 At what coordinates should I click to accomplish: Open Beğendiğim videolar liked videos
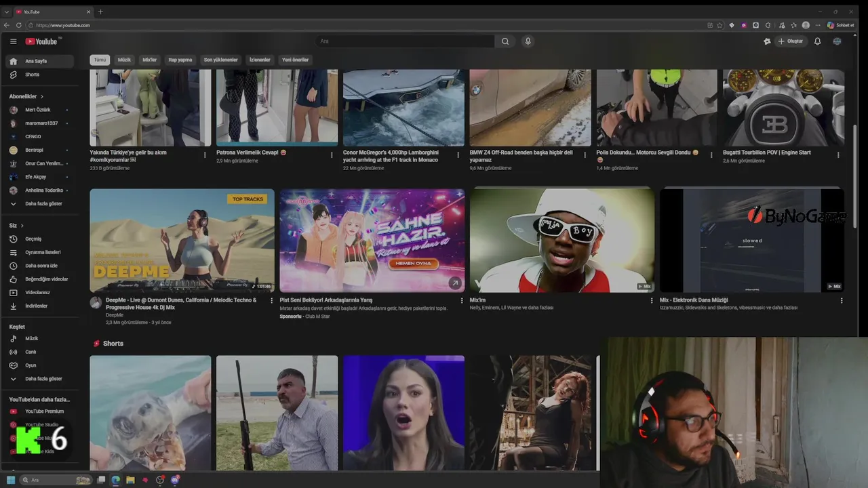coord(41,279)
